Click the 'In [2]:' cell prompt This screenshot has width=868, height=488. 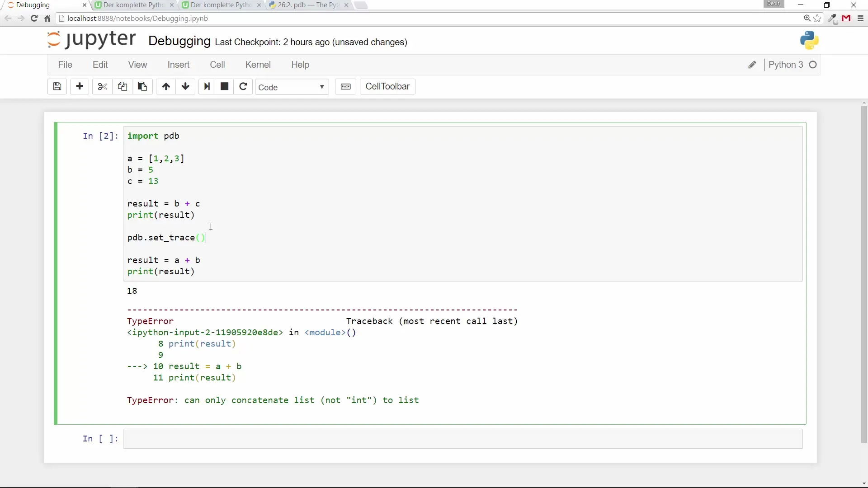100,136
